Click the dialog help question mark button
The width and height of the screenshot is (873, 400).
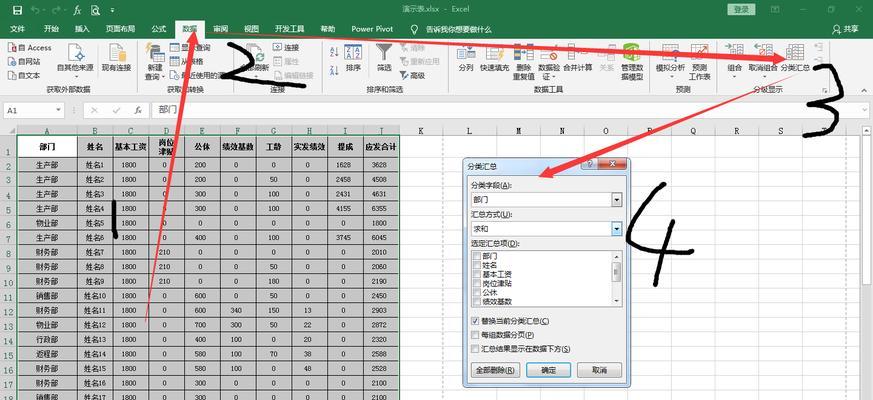(x=589, y=164)
